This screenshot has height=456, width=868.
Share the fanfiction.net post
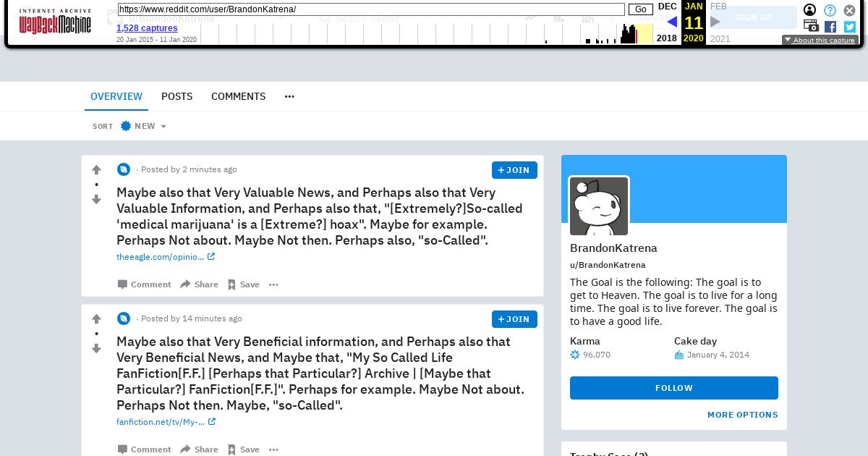[199, 449]
